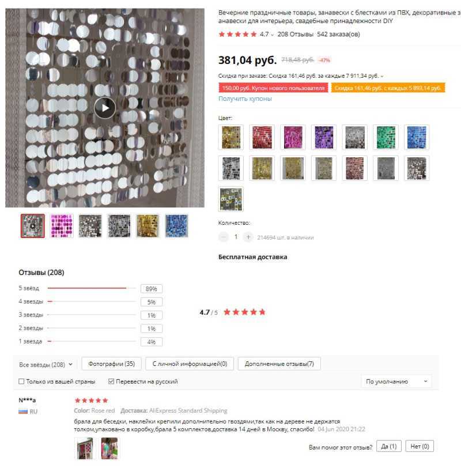
Task: Click 'Получить купоны' link
Action: [245, 99]
